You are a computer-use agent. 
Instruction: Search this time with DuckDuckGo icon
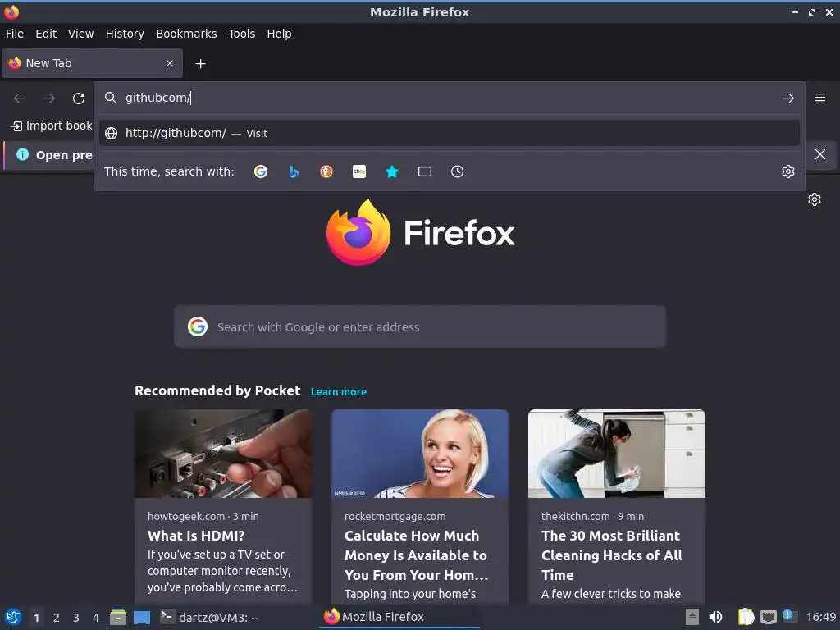[x=326, y=171]
